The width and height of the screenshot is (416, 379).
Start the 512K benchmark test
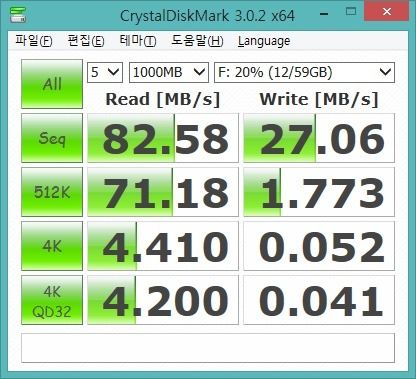tap(52, 192)
